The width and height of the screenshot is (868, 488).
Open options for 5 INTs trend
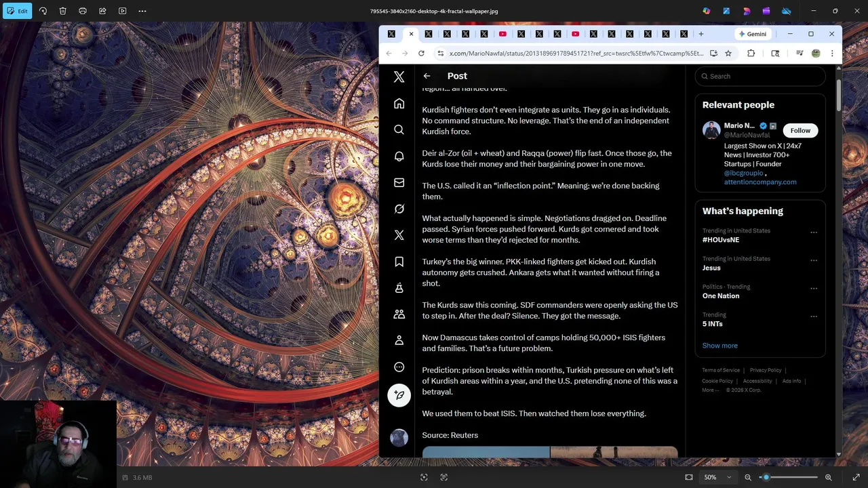[x=814, y=317]
